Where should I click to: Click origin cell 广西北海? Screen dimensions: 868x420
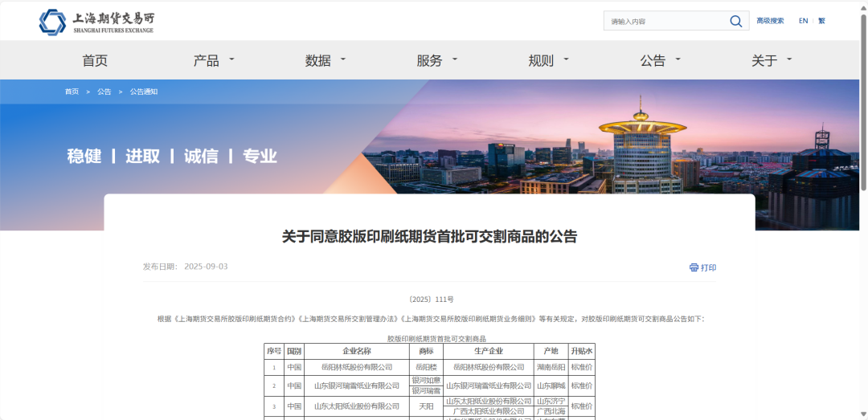point(551,411)
